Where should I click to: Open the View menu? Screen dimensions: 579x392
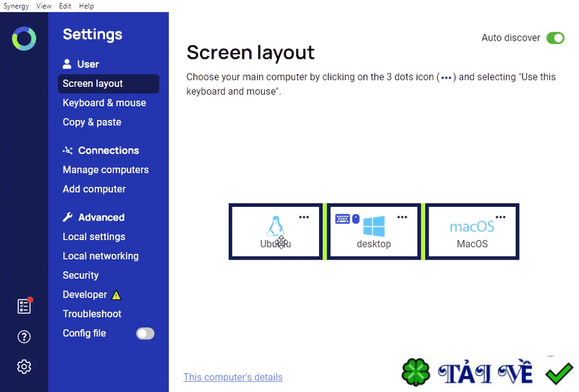(43, 6)
